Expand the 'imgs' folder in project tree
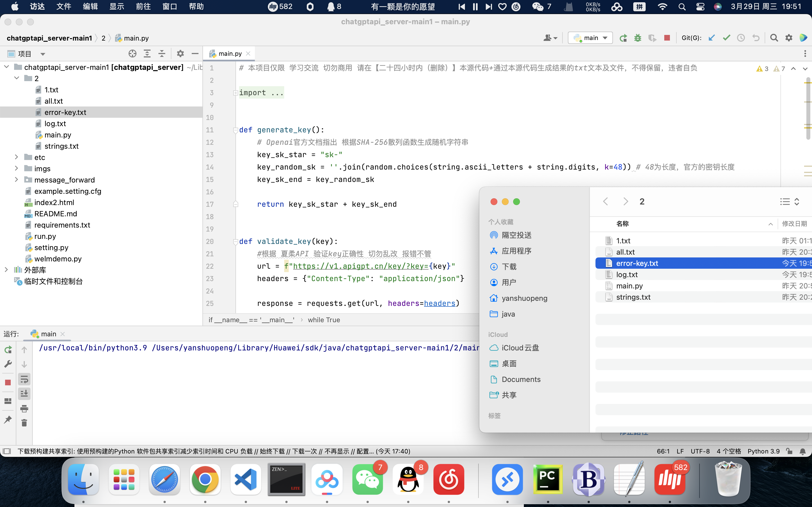Viewport: 812px width, 507px height. tap(16, 168)
